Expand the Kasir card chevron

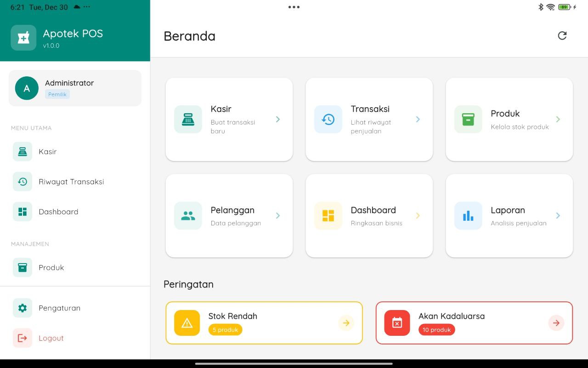coord(278,119)
